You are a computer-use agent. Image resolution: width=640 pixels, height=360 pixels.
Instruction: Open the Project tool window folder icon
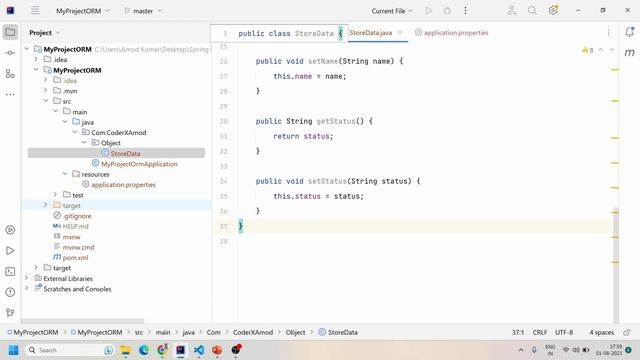10,32
